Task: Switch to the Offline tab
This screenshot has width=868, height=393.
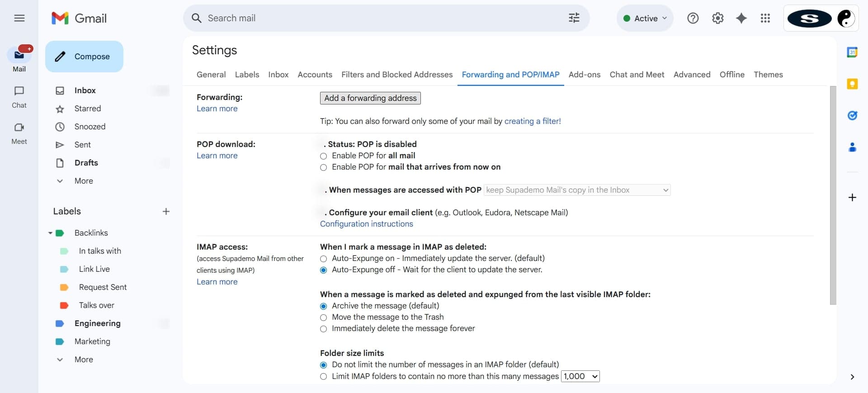Action: [732, 75]
